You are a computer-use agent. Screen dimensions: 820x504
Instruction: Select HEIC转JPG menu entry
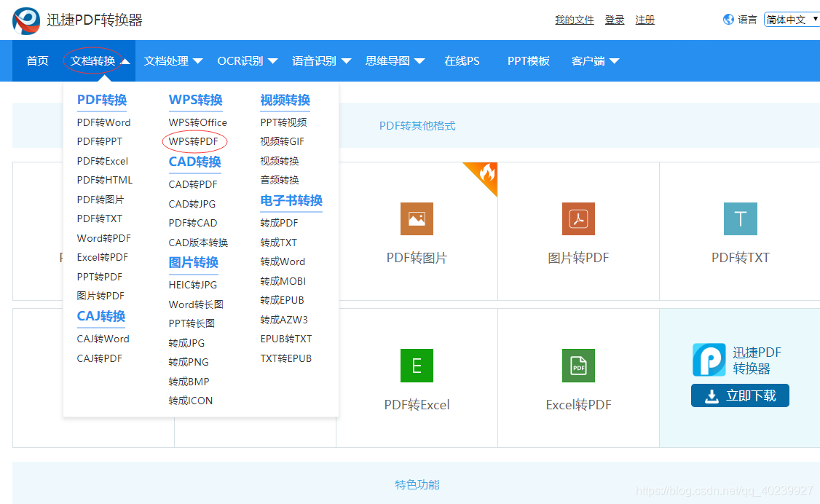click(x=192, y=285)
